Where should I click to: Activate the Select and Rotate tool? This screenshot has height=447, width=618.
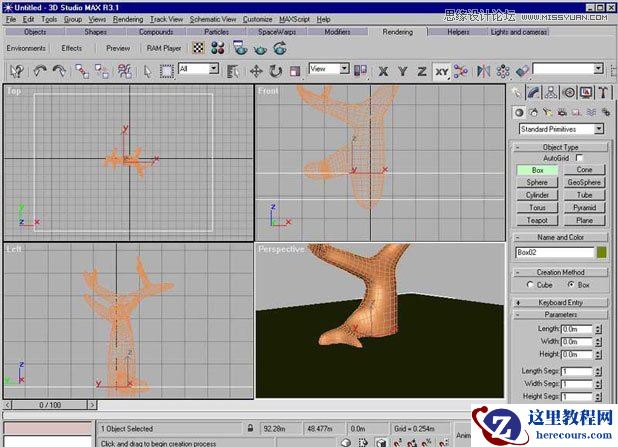pyautogui.click(x=275, y=71)
